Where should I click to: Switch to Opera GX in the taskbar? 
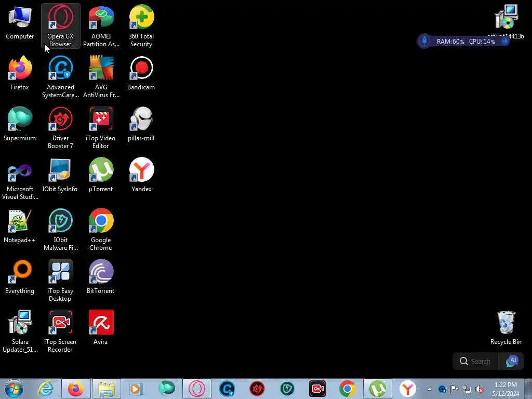[x=197, y=389]
